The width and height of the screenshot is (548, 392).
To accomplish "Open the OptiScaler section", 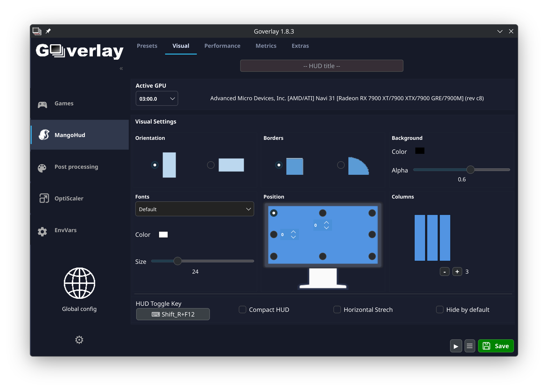I will point(80,198).
